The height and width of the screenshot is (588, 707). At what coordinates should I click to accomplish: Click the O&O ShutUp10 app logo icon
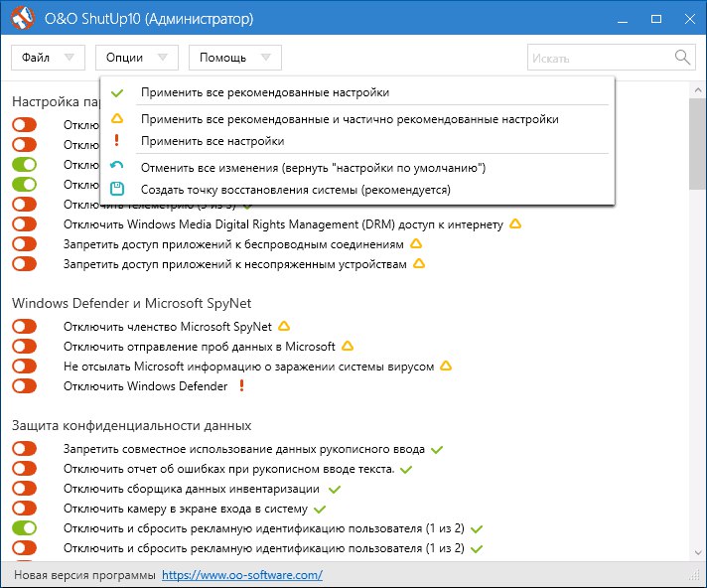click(x=23, y=19)
